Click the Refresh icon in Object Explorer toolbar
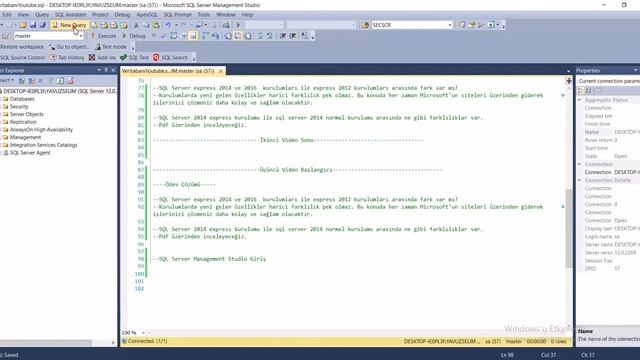 (60, 80)
